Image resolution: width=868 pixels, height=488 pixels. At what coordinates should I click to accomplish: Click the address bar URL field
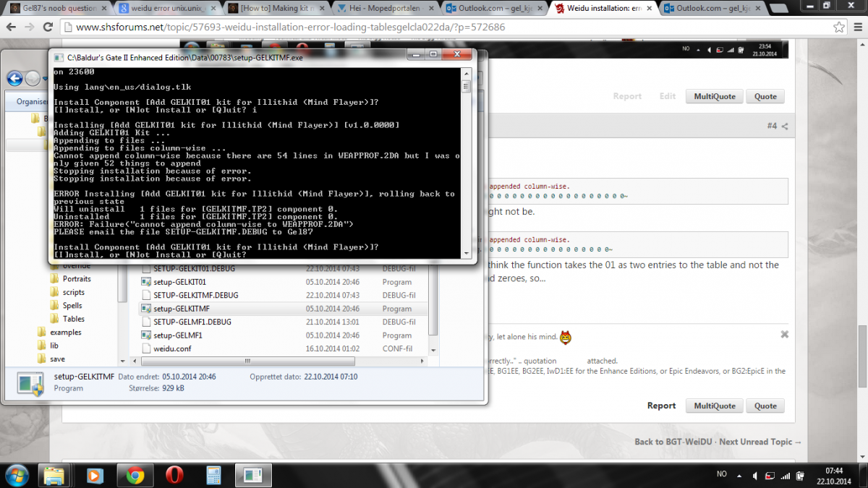click(448, 27)
